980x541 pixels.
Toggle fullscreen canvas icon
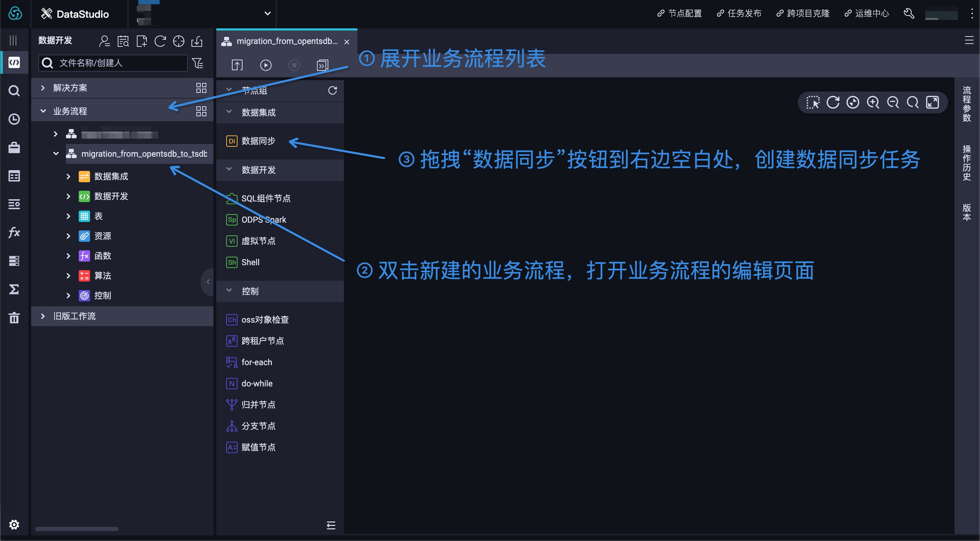click(932, 102)
